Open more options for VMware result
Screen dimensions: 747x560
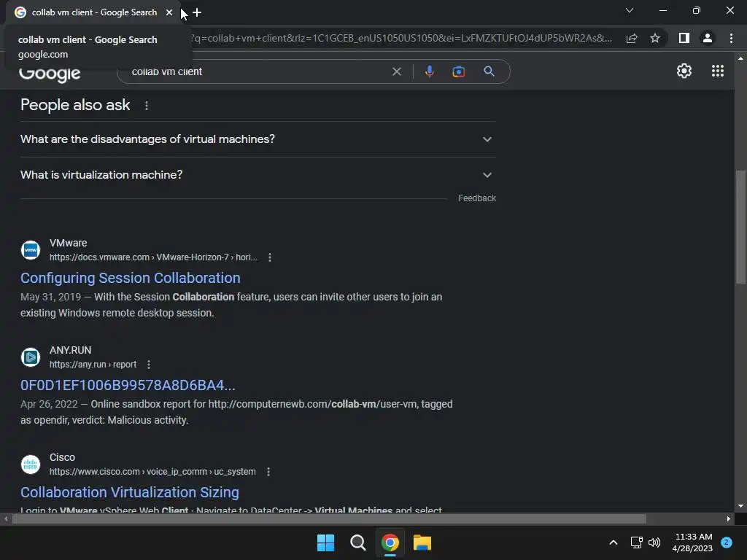point(270,257)
